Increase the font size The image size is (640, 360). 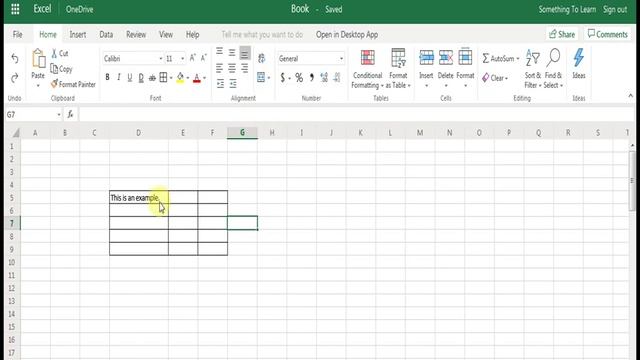coord(193,58)
